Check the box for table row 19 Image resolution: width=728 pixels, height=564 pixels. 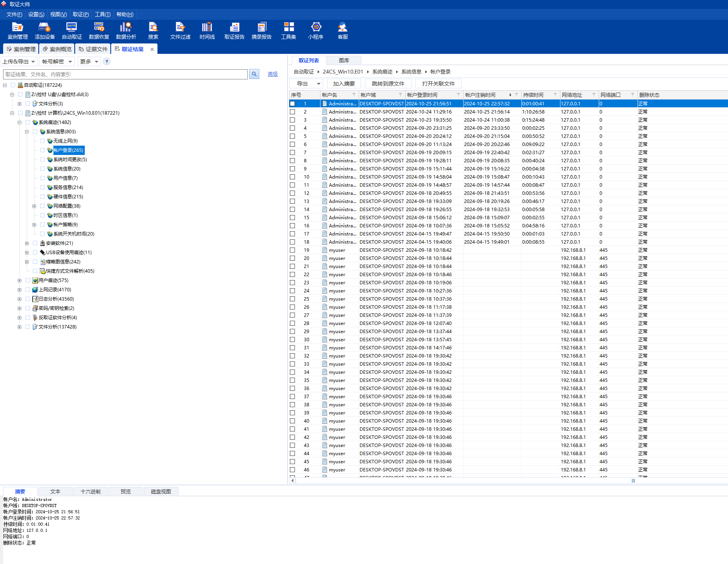(x=293, y=250)
